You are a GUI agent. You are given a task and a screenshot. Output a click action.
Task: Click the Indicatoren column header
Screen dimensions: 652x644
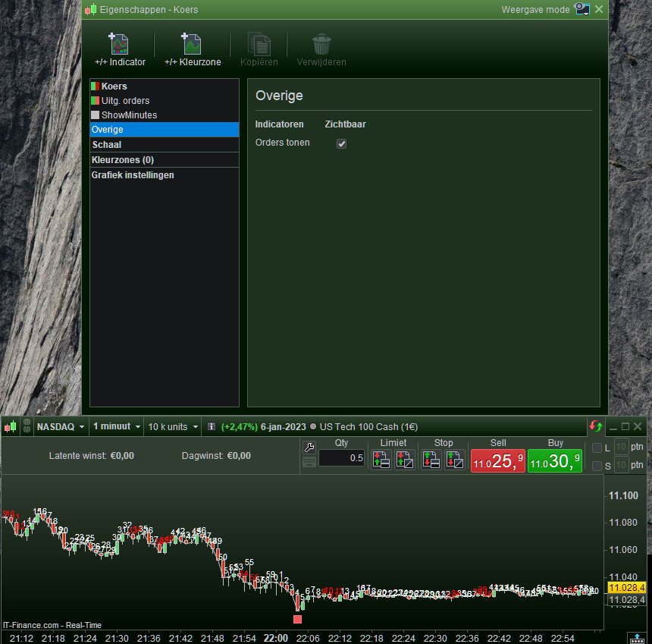[x=279, y=124]
